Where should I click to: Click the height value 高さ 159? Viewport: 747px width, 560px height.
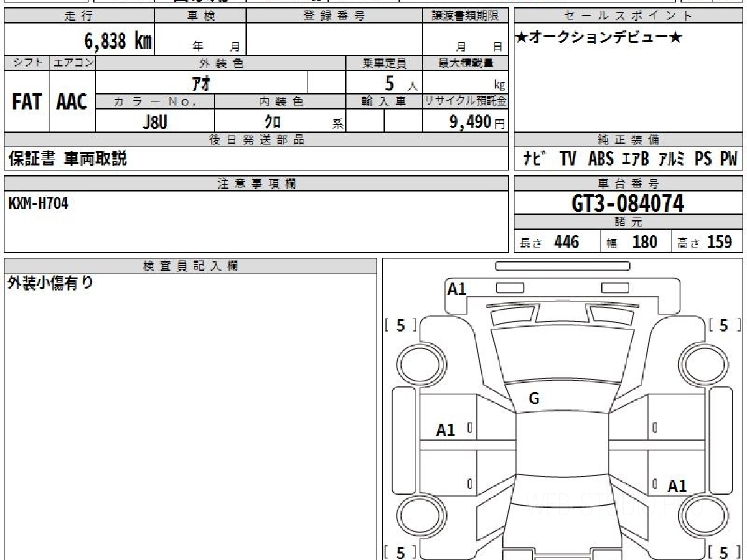(x=705, y=242)
